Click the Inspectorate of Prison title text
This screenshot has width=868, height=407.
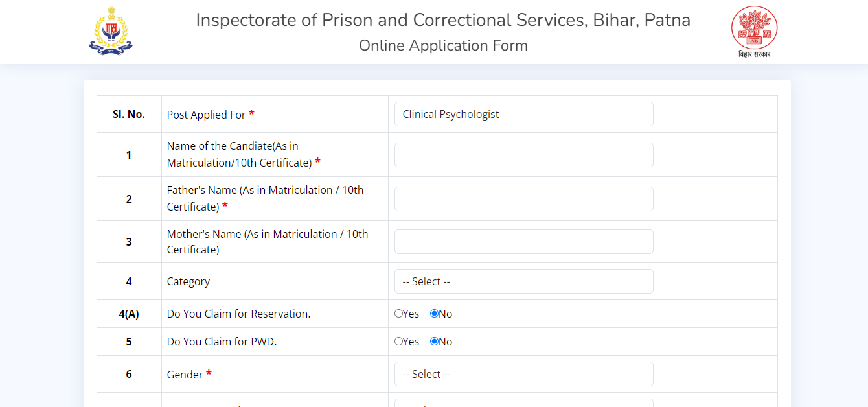pyautogui.click(x=443, y=20)
